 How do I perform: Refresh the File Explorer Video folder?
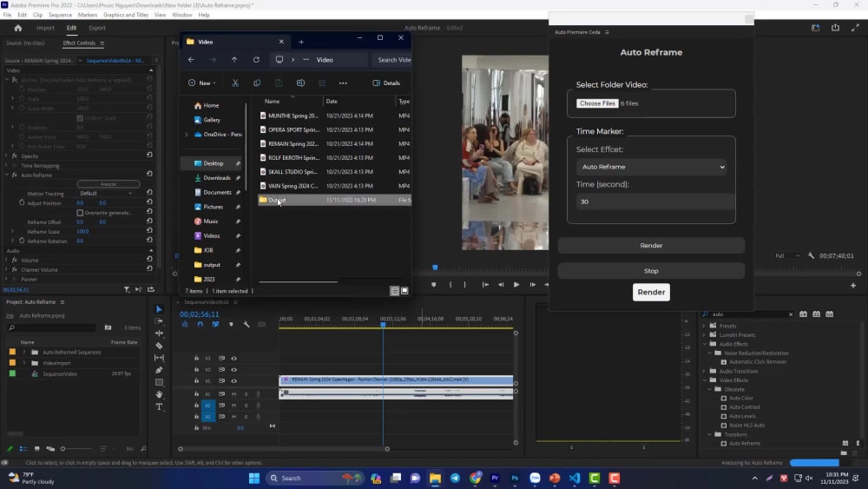point(256,60)
